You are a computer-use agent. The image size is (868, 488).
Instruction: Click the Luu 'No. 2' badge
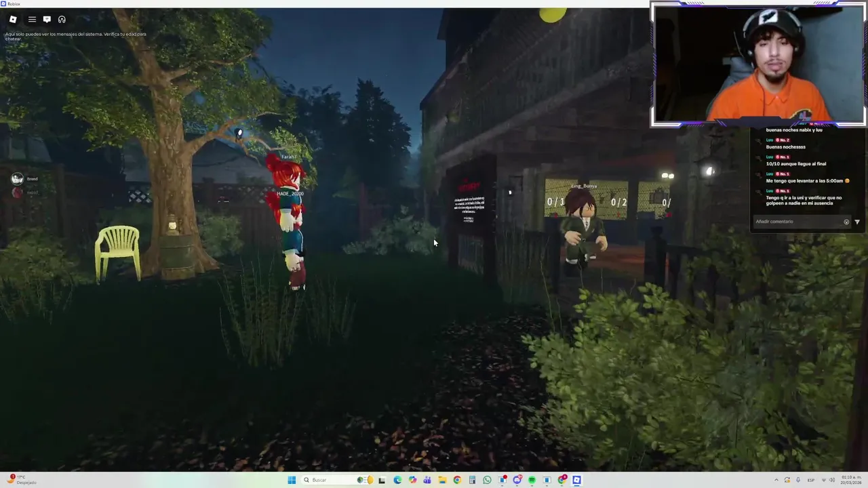click(783, 140)
